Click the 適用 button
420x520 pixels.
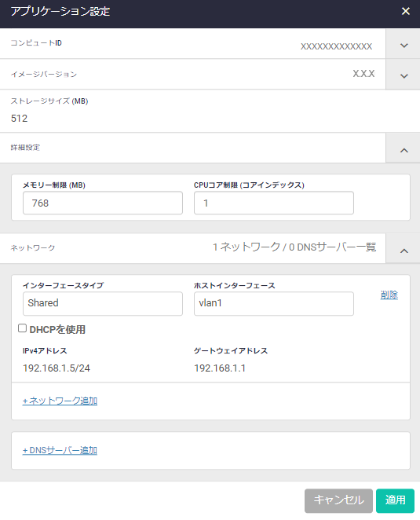click(395, 500)
